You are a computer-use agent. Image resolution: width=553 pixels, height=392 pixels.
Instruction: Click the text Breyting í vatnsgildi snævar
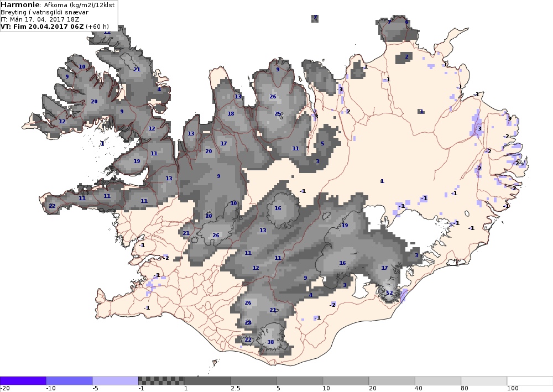(44, 12)
